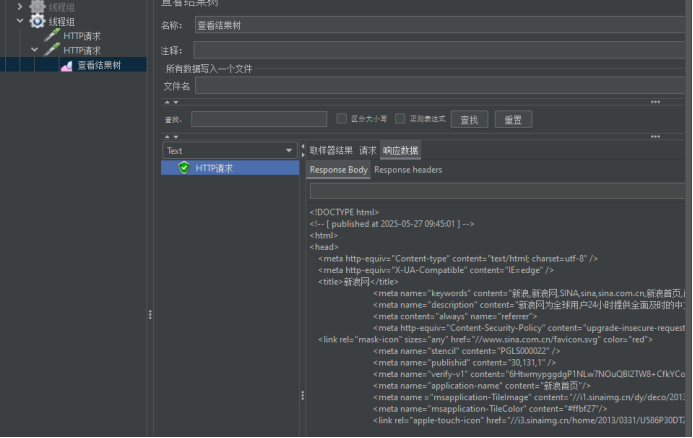Enable the 正则表达式 checkbox
Image resolution: width=693 pixels, height=438 pixels.
coord(400,118)
